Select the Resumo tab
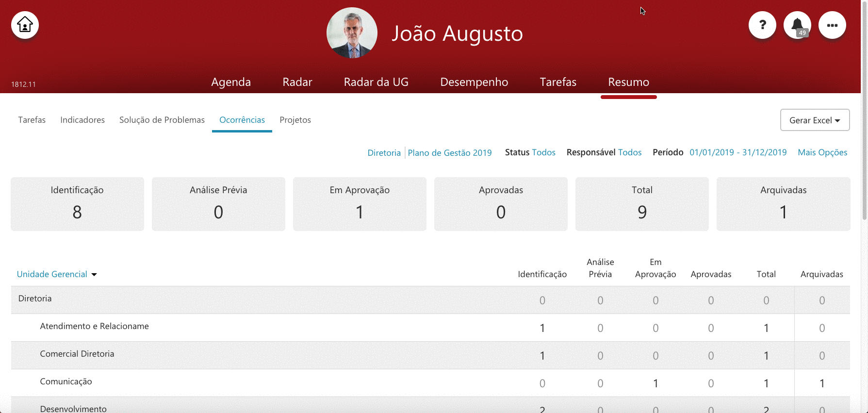 [628, 82]
